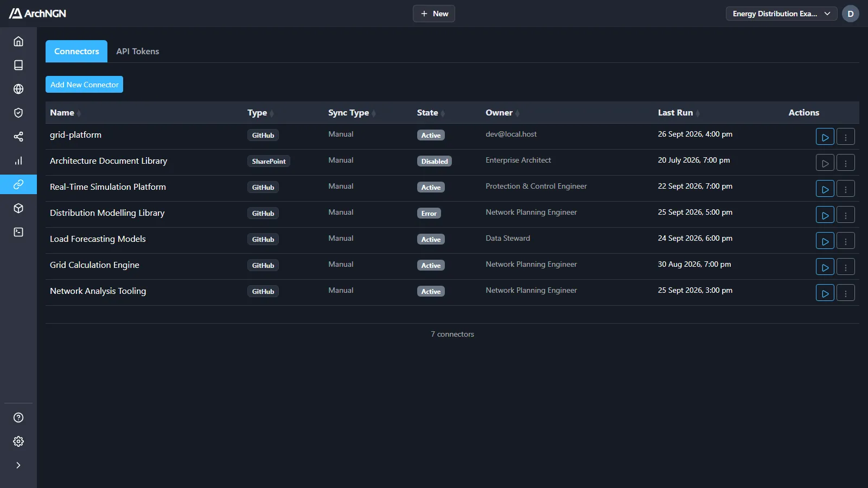Open the shield check icon in sidebar
868x488 pixels.
[x=18, y=113]
